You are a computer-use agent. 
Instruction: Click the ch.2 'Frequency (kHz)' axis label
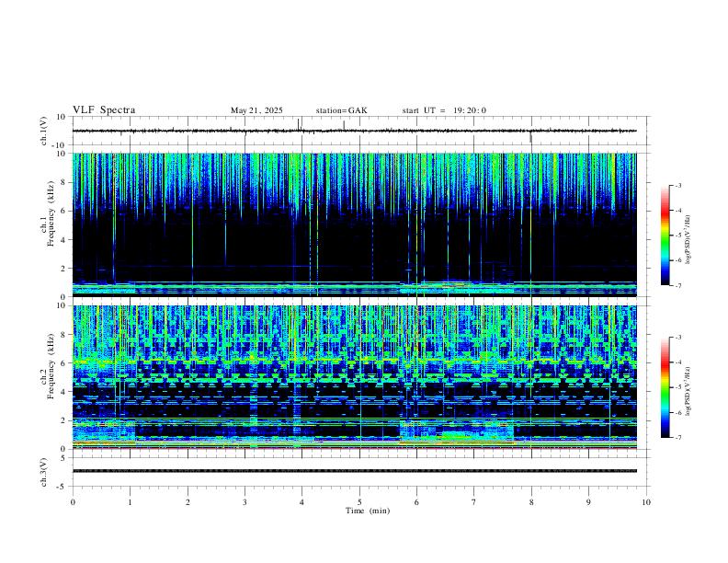[51, 366]
